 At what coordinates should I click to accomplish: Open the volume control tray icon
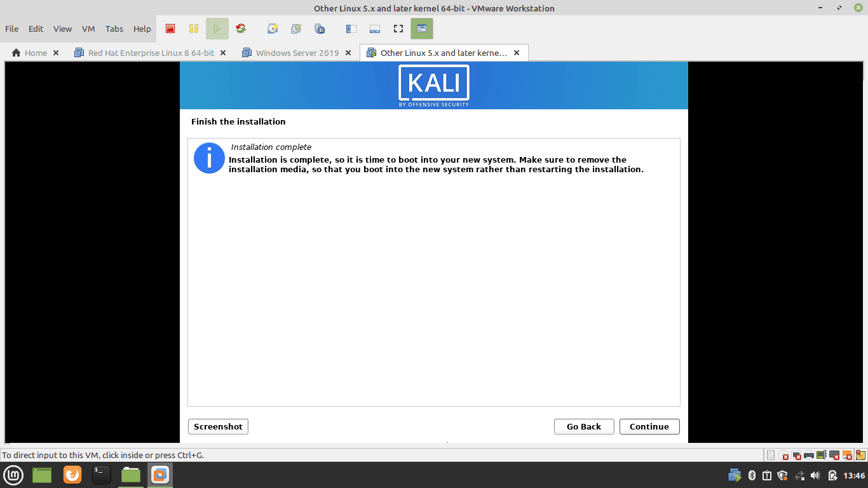point(815,475)
